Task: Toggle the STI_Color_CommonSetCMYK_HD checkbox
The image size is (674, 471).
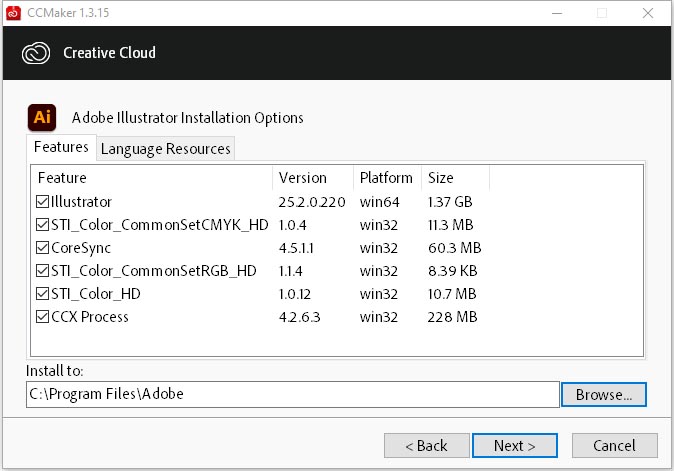Action: (42, 225)
